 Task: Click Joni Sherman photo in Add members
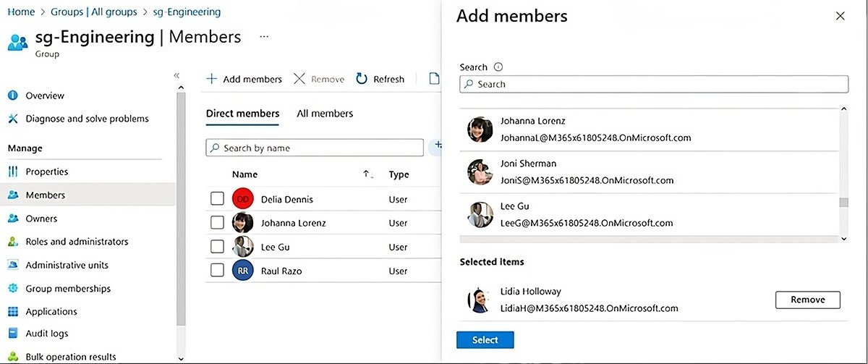click(480, 172)
